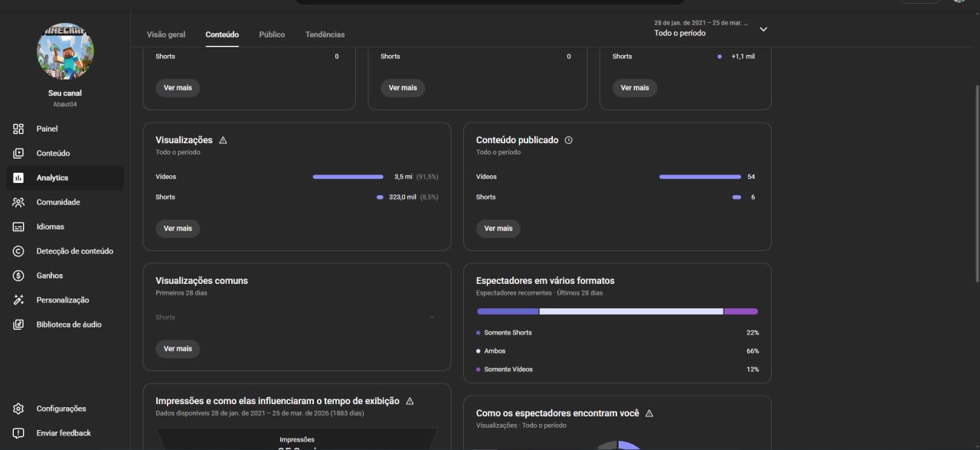
Task: Click the Idiomas subtitles icon
Action: point(18,227)
